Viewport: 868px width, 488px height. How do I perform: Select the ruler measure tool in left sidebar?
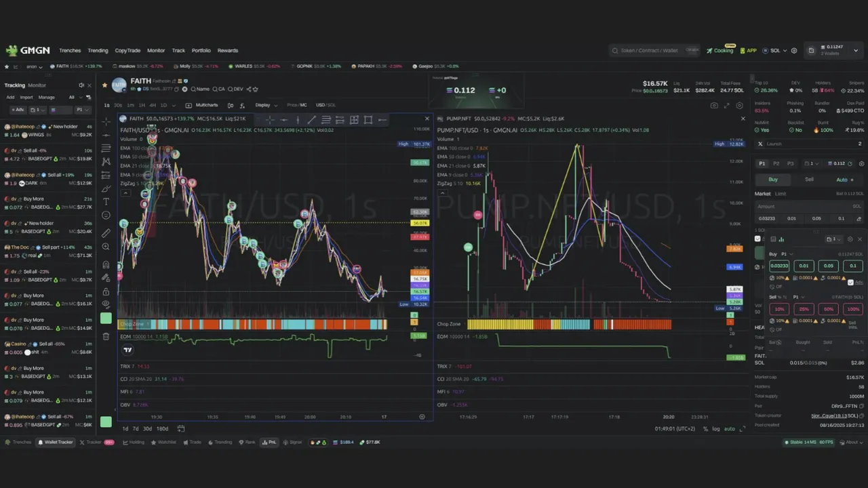(x=106, y=232)
